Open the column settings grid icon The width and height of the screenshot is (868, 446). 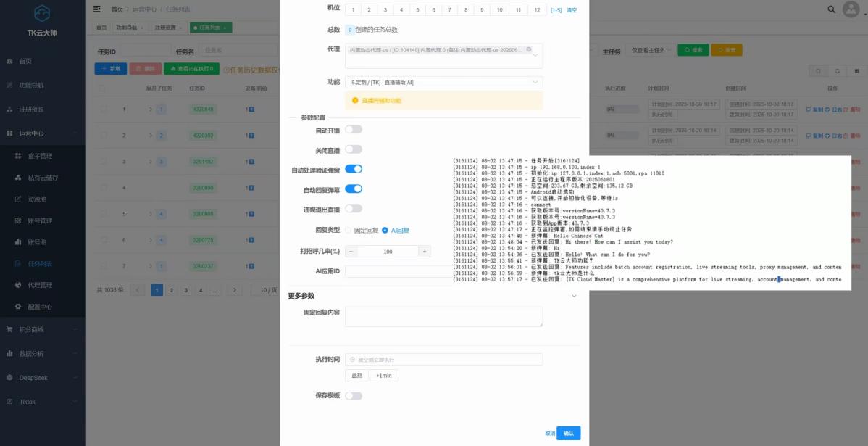857,72
